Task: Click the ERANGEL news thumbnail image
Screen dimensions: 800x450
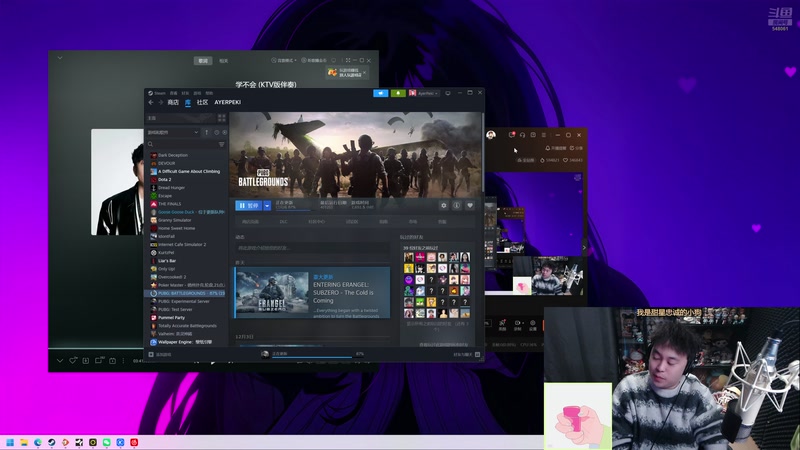Action: click(x=272, y=293)
